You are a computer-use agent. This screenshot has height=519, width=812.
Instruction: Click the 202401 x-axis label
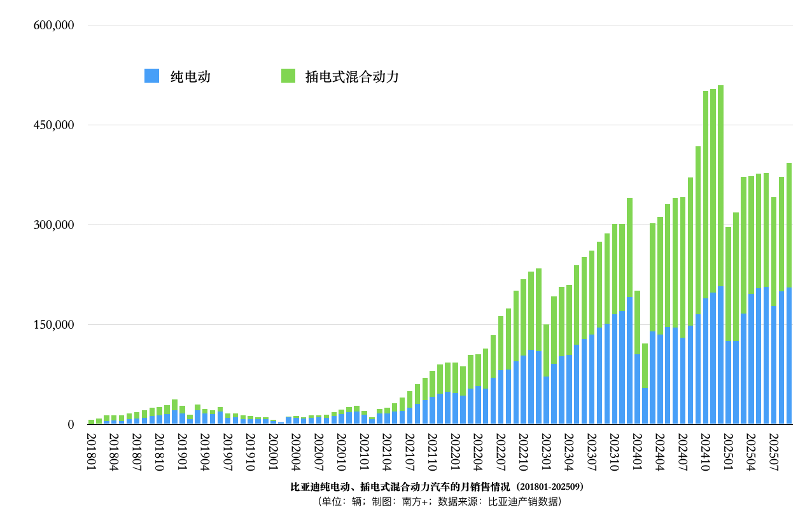(x=637, y=452)
